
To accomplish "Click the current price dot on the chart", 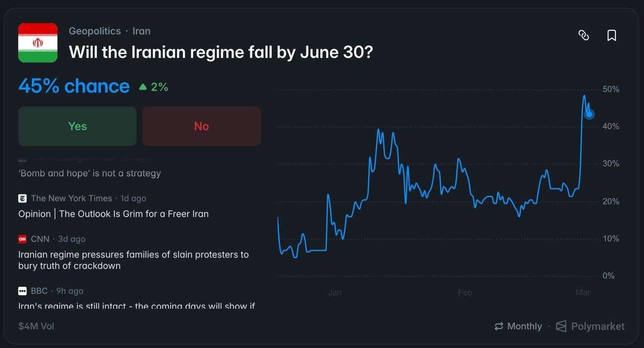I will (589, 114).
